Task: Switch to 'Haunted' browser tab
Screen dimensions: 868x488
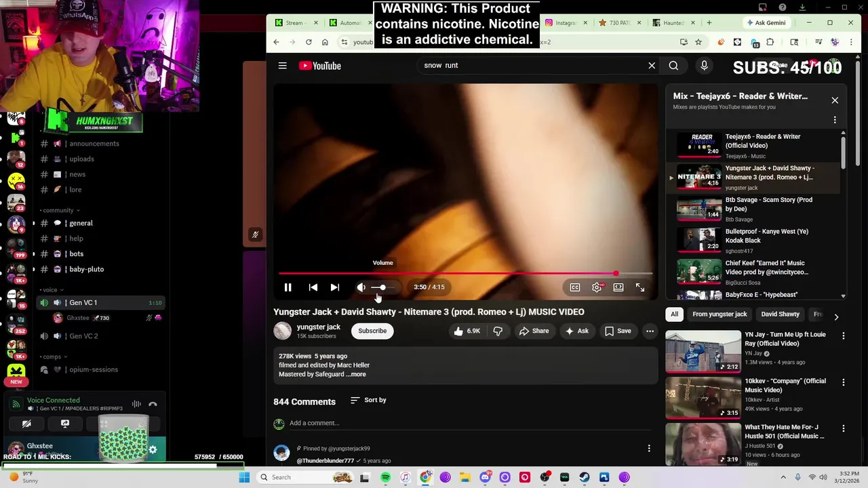Action: pyautogui.click(x=673, y=22)
